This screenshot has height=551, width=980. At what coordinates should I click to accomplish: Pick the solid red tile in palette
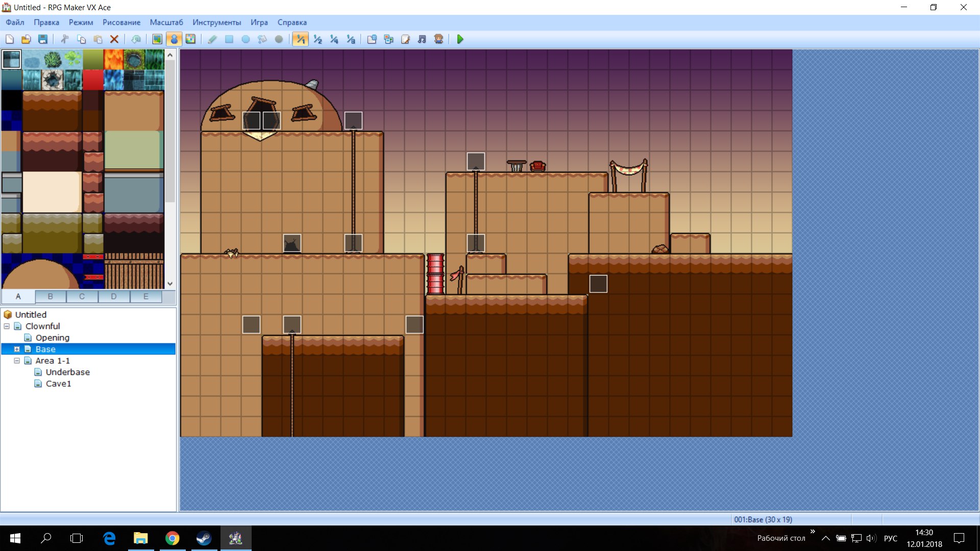point(93,80)
